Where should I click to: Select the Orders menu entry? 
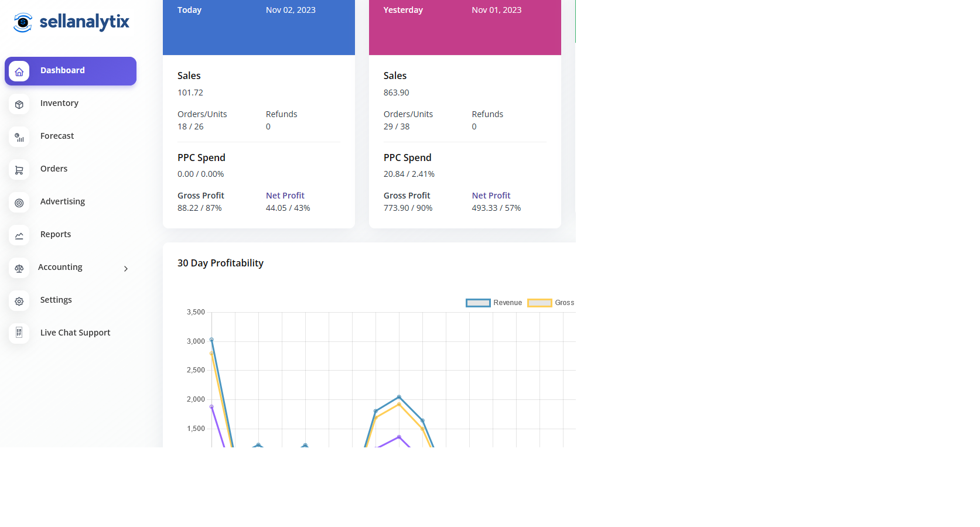tap(53, 169)
